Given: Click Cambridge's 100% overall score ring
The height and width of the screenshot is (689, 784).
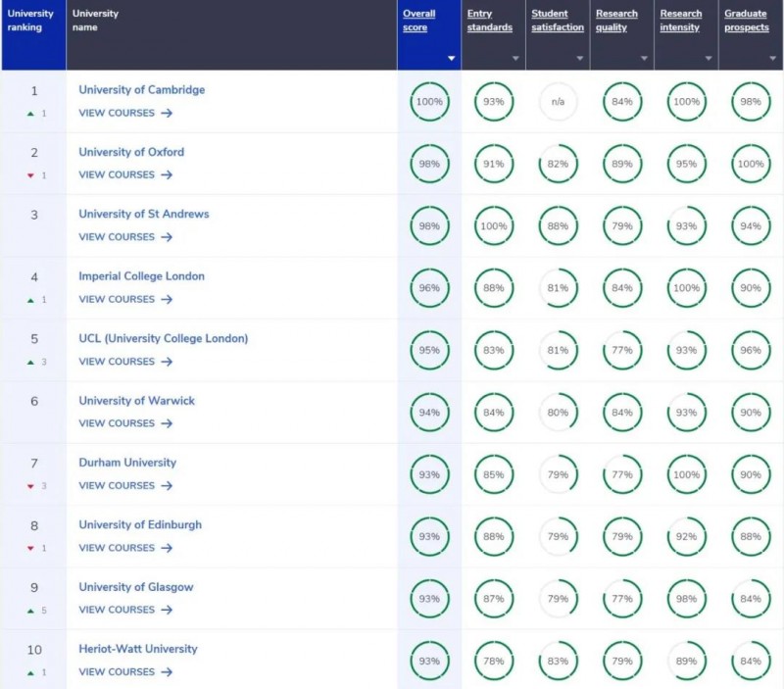Looking at the screenshot, I should click(x=429, y=102).
